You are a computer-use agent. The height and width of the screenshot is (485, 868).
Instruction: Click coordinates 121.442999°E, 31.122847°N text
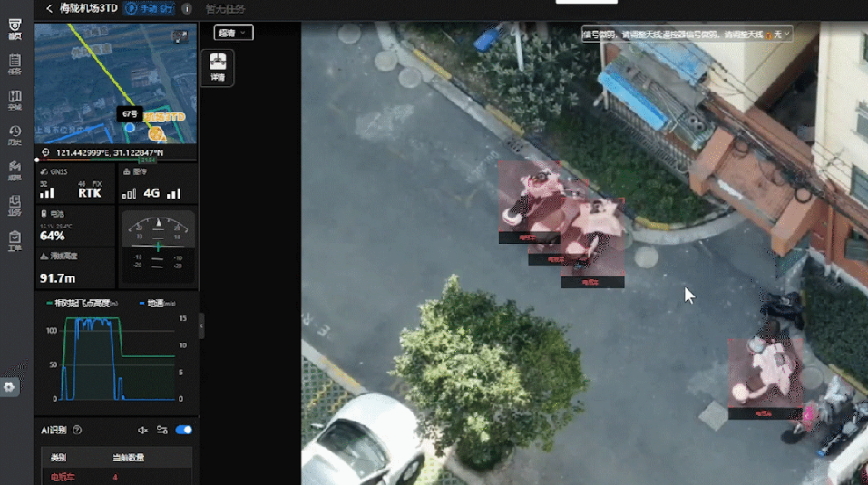[110, 152]
